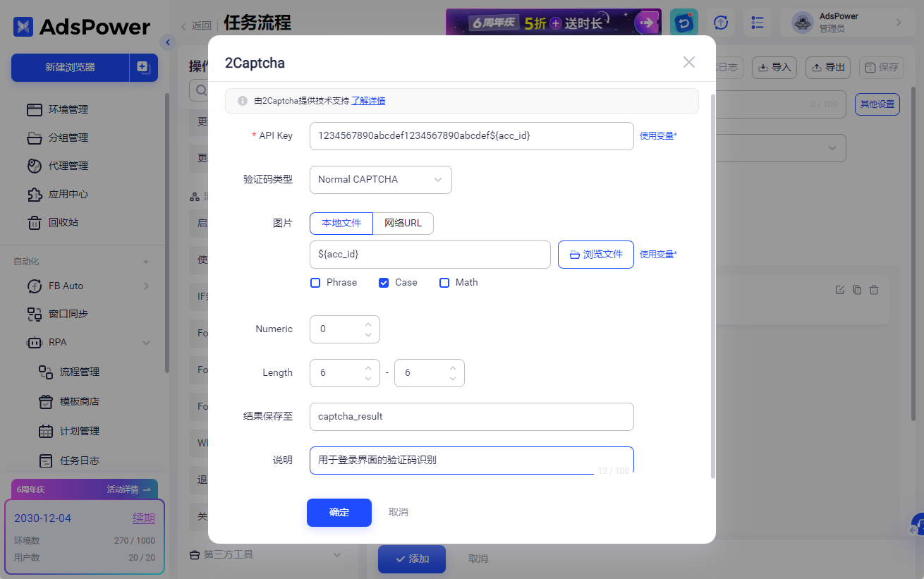Screen dimensions: 924x579
Task: Click the batch create icon beside 新建浏览器
Action: 144,68
